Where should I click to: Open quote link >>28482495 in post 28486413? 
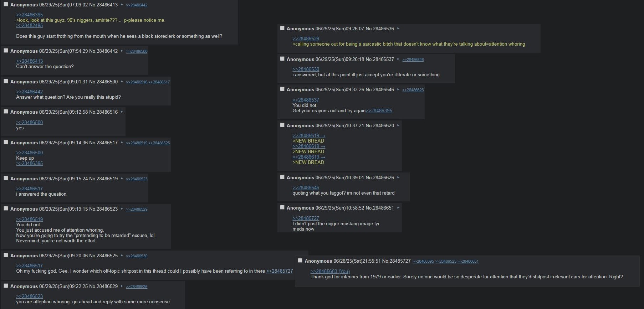tap(29, 25)
